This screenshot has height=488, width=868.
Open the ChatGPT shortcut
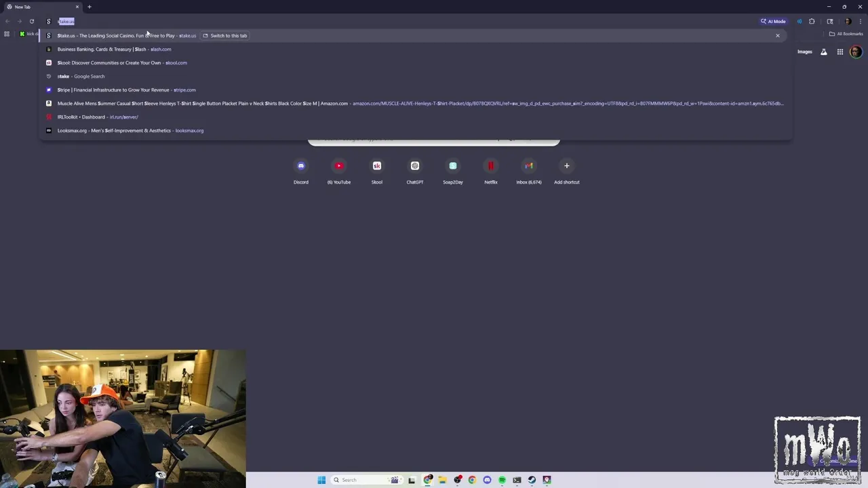[415, 171]
